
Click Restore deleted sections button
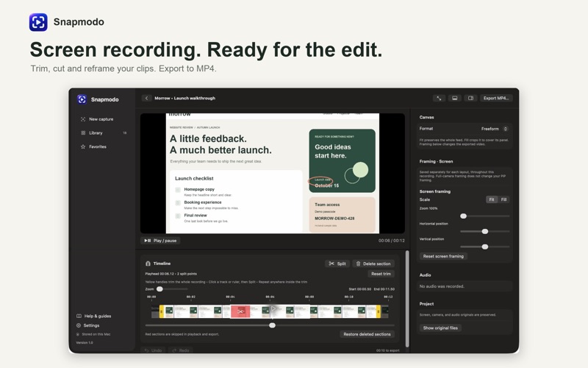367,334
